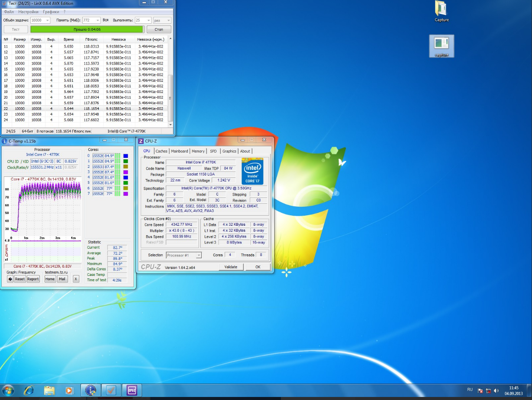Click the Peak temperature value 89.8°

pos(117,258)
